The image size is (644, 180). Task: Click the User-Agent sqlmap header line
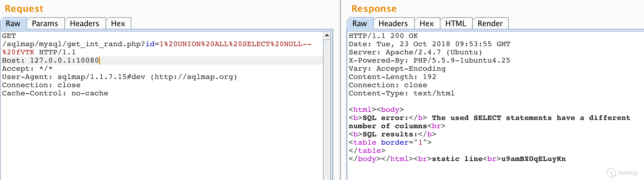[120, 77]
